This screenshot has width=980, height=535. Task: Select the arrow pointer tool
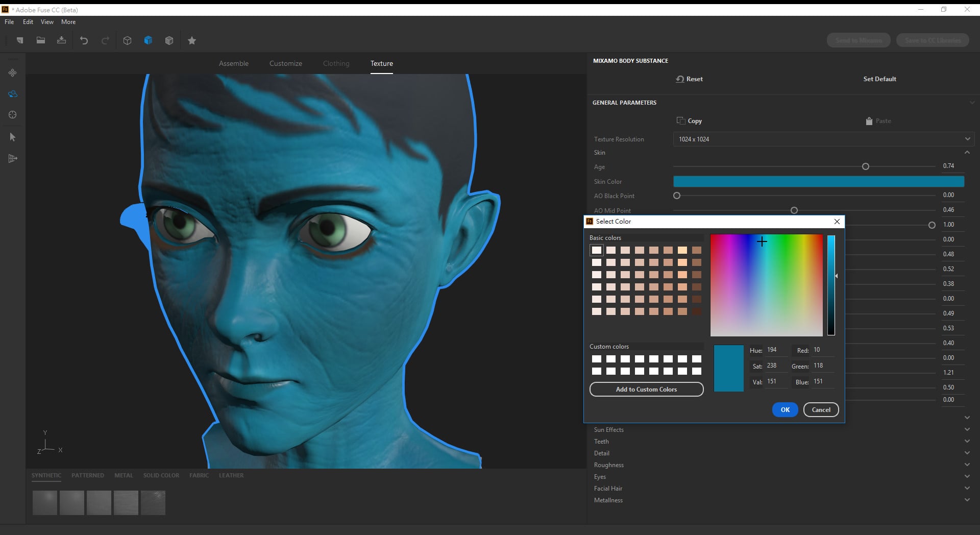(13, 137)
